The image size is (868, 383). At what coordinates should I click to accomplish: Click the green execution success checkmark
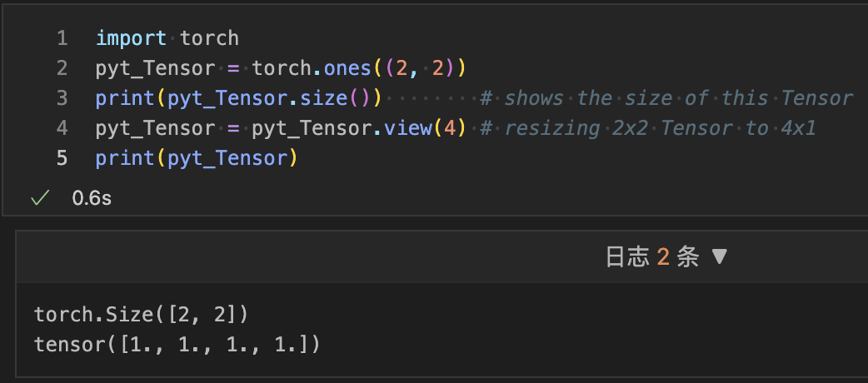[x=38, y=198]
